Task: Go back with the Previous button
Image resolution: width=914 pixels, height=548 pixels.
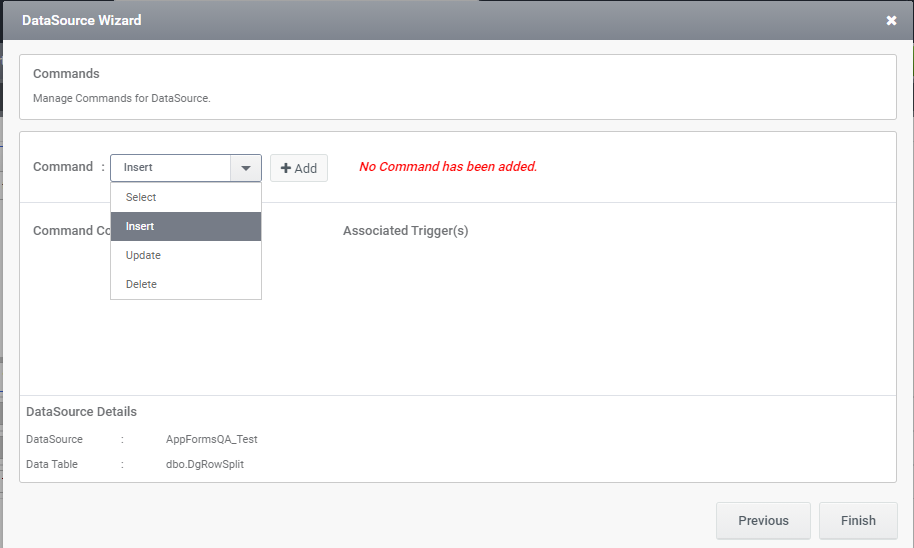Action: [763, 521]
